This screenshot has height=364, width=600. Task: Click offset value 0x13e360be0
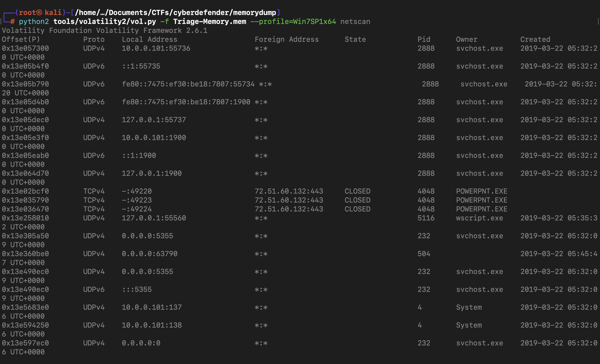(25, 254)
